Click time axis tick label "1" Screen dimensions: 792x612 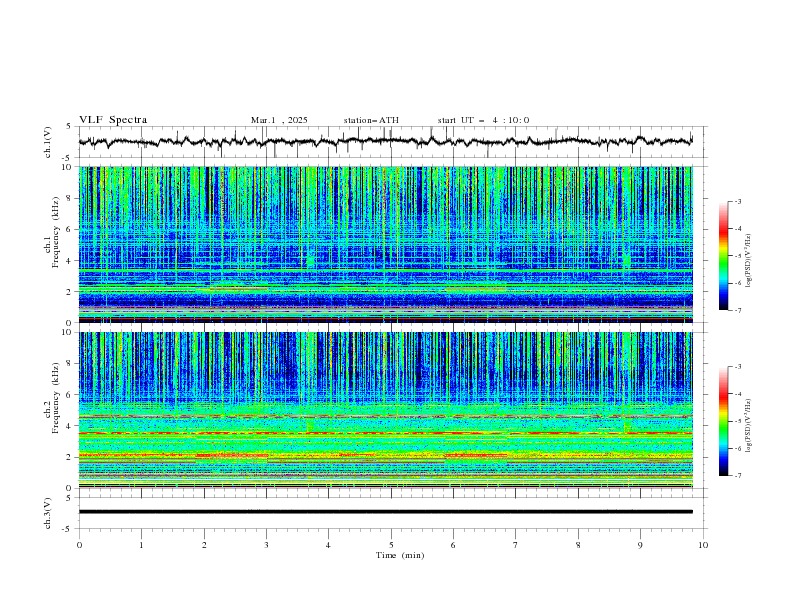[x=141, y=545]
